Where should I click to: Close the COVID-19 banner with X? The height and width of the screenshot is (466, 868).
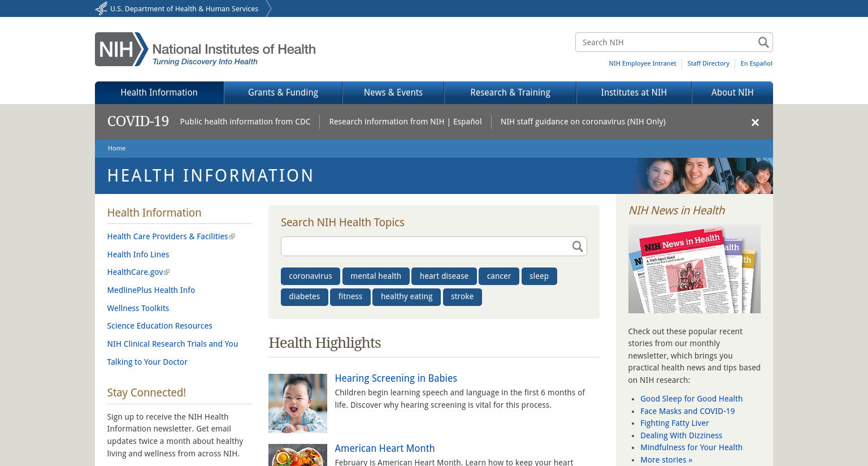(x=755, y=122)
